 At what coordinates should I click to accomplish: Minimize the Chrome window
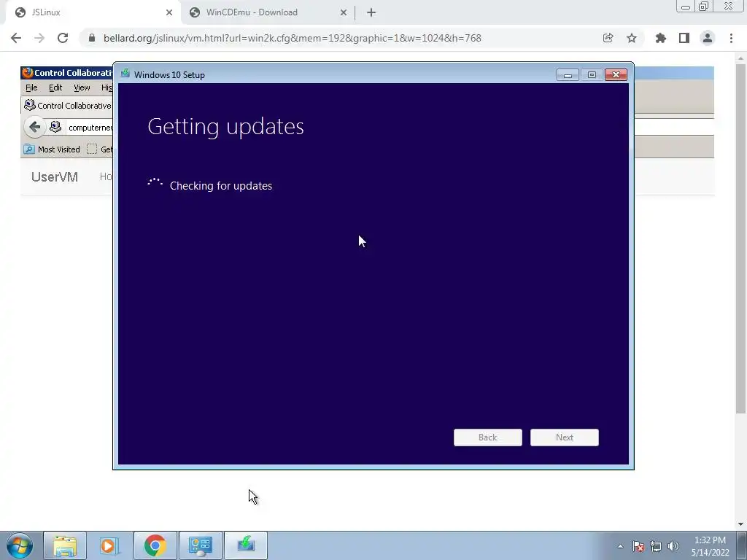tap(686, 6)
